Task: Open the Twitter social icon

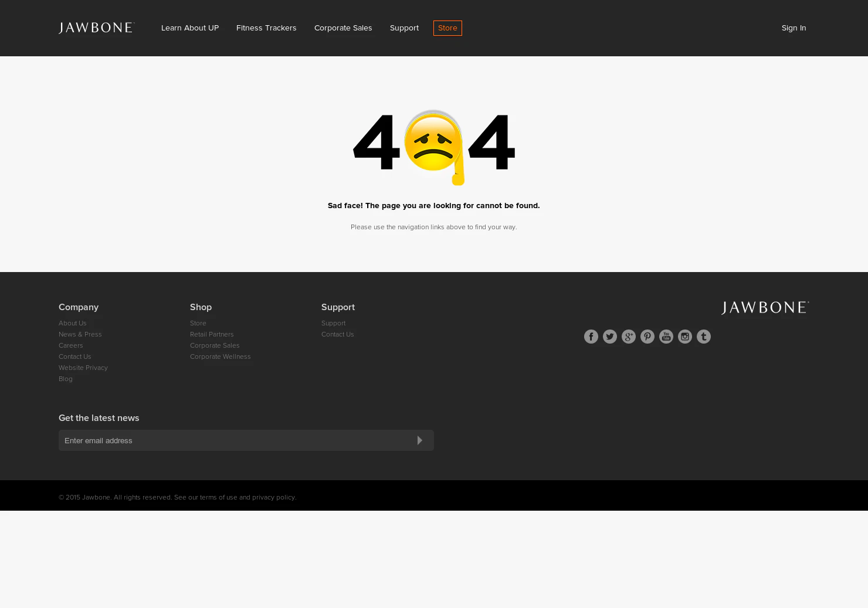Action: tap(610, 337)
